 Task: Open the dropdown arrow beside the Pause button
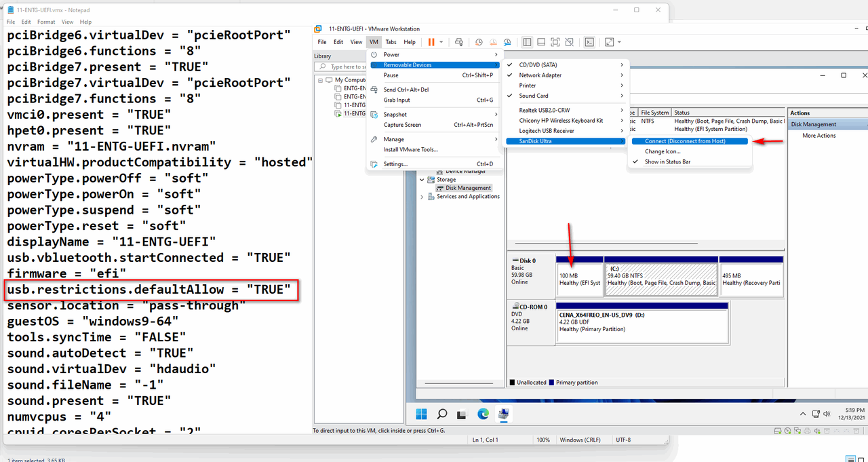[441, 42]
